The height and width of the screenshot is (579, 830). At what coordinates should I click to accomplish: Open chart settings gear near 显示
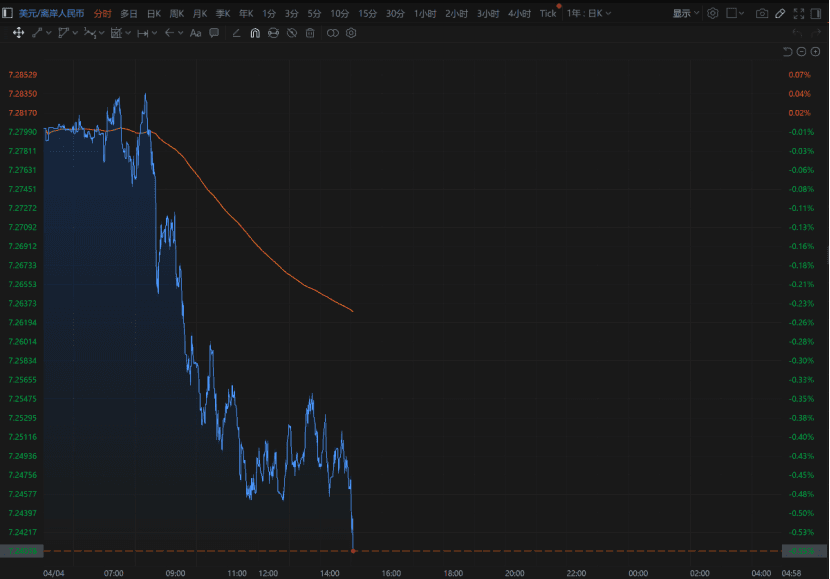pyautogui.click(x=712, y=13)
